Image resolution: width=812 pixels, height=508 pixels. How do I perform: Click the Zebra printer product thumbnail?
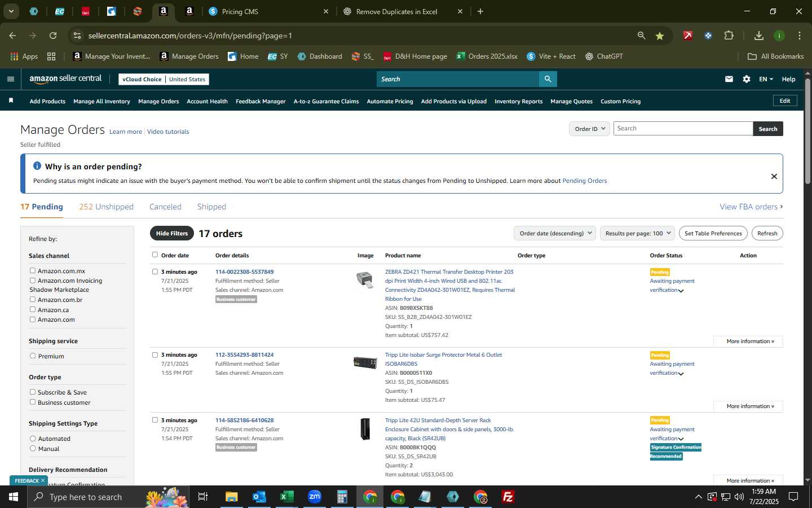[365, 279]
